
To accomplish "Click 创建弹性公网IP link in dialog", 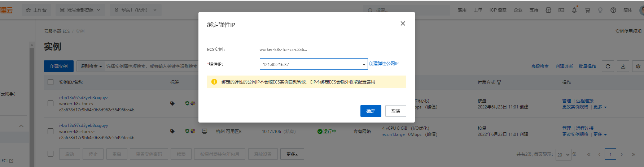I will (x=384, y=64).
